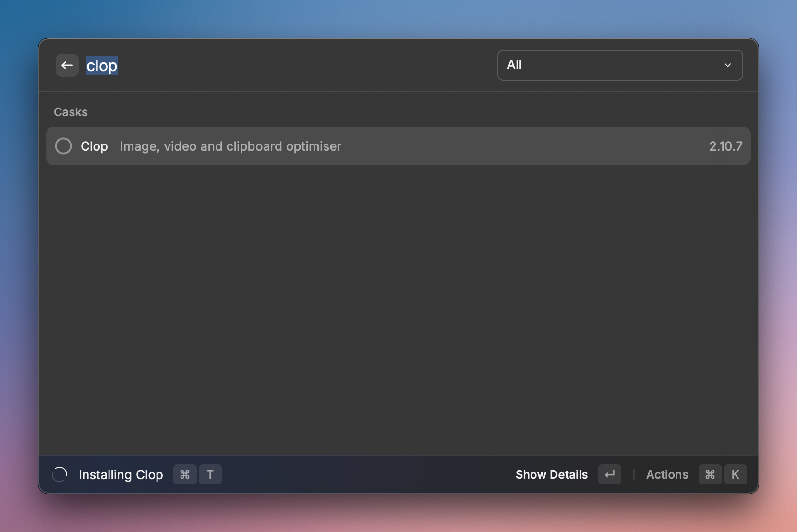This screenshot has height=532, width=797.
Task: Click the K shortcut badge in bottom bar
Action: pos(736,474)
